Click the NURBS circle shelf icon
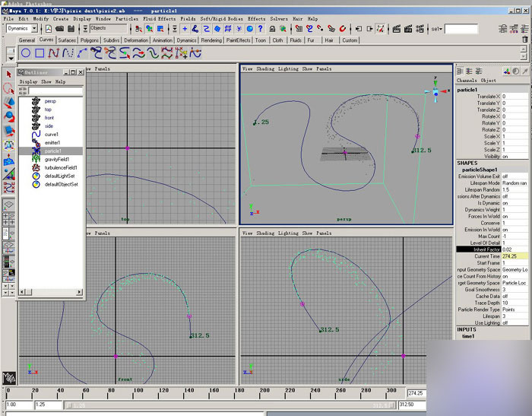The image size is (532, 416). pos(25,53)
